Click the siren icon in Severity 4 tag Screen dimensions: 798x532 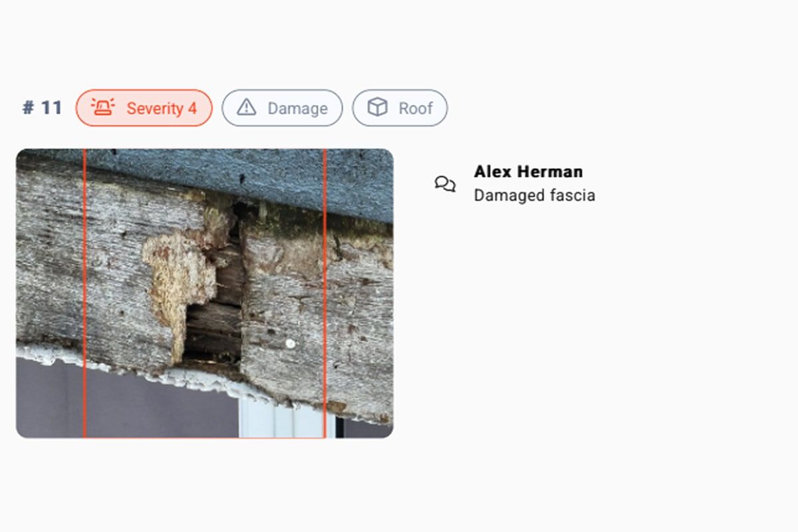pyautogui.click(x=103, y=108)
